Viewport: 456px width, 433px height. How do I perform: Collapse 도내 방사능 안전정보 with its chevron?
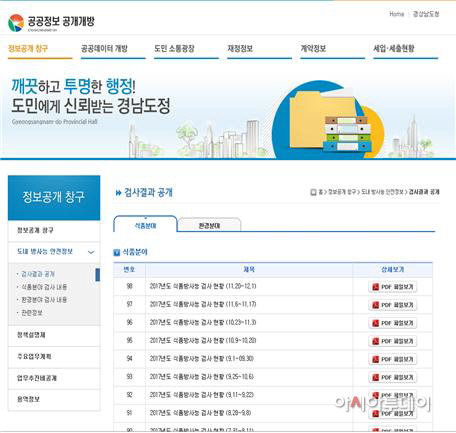(x=91, y=252)
